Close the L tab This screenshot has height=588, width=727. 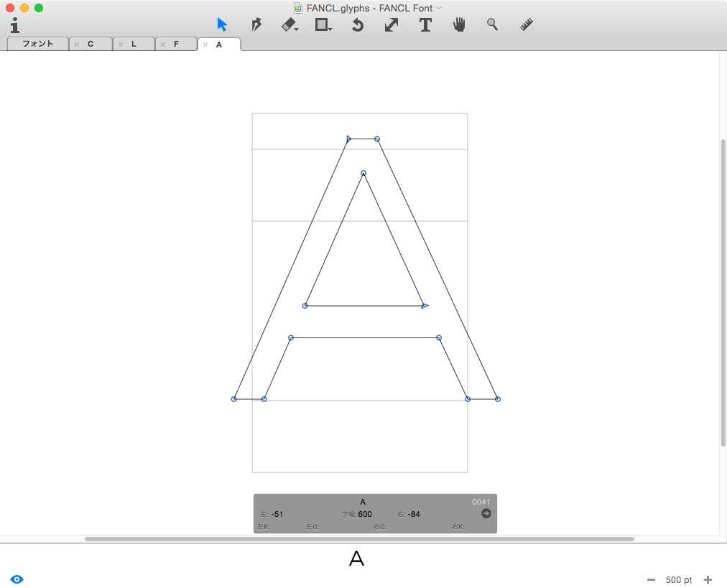121,45
